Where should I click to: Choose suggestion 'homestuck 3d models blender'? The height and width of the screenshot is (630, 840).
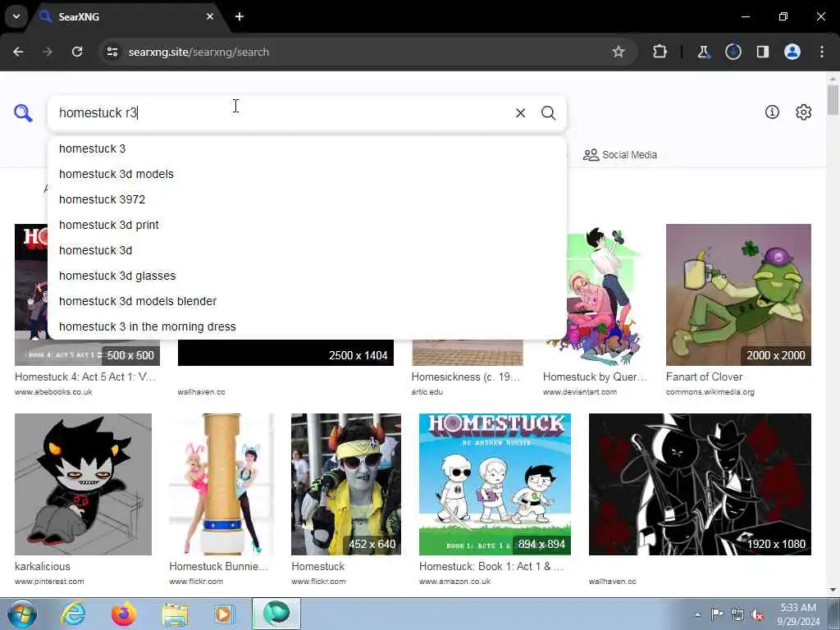point(307,301)
